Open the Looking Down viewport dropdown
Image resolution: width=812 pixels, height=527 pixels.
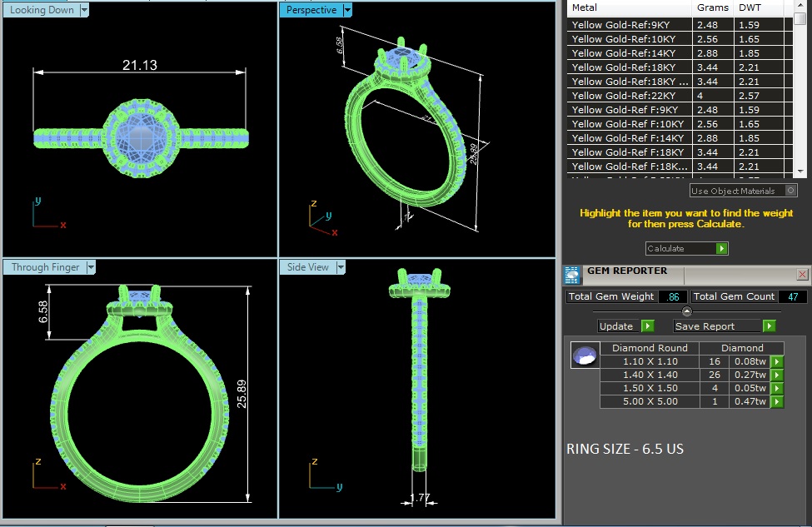point(84,10)
